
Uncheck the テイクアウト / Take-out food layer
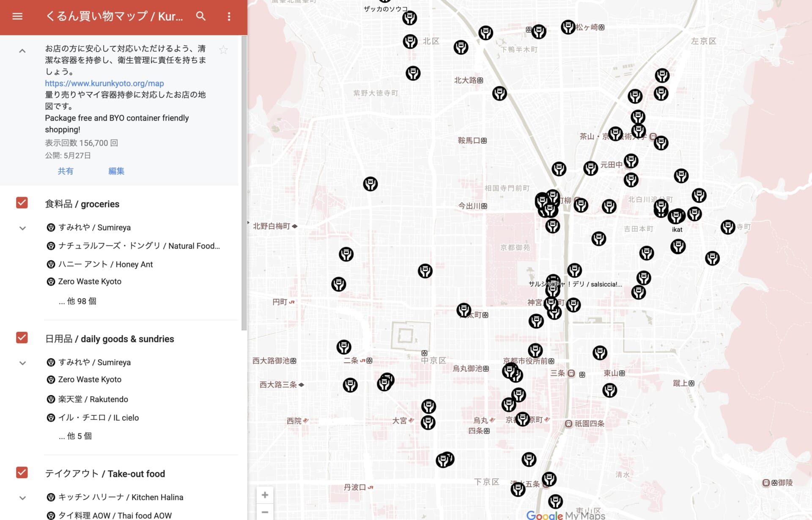tap(22, 473)
